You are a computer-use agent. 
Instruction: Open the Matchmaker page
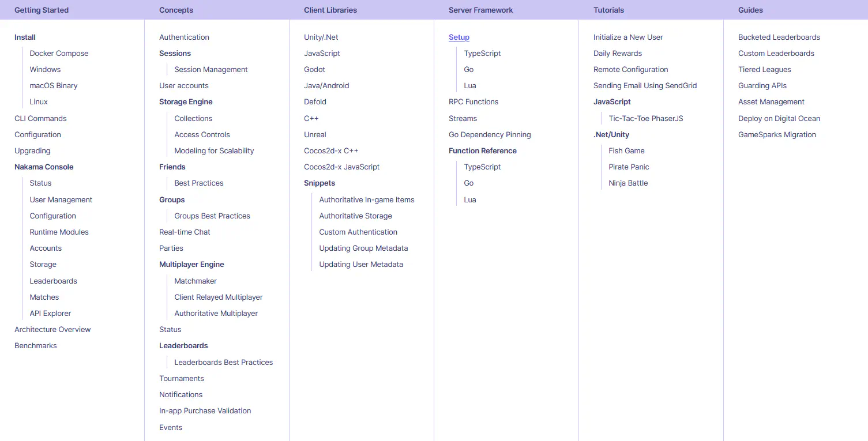(x=196, y=281)
